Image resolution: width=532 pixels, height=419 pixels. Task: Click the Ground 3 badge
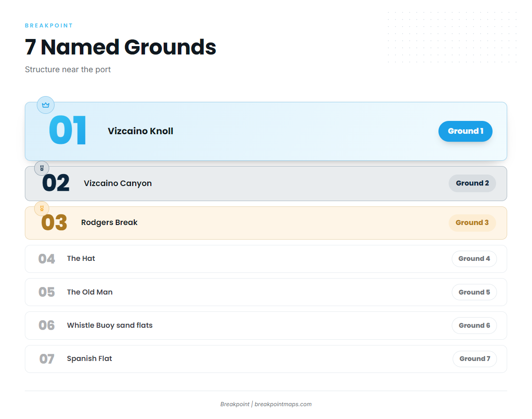(472, 223)
